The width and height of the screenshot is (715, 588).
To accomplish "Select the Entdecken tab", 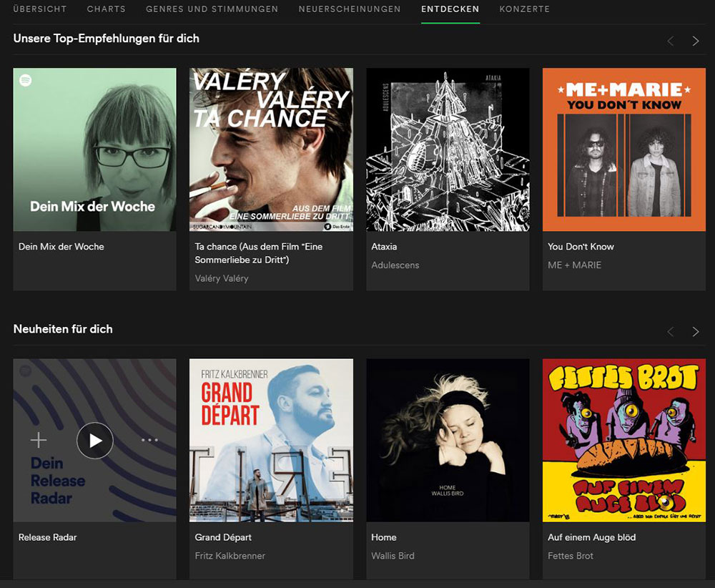I will [x=450, y=9].
